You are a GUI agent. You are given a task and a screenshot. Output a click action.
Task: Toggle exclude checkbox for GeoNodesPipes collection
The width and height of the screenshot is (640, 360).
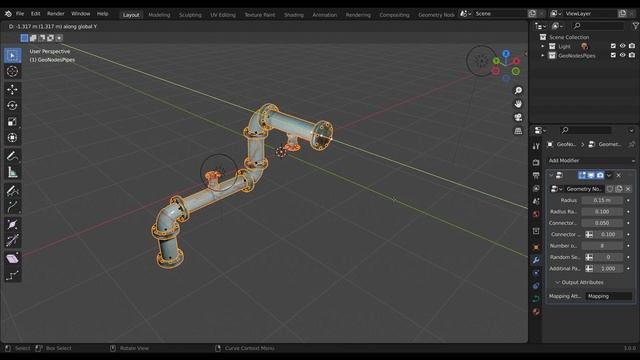613,55
